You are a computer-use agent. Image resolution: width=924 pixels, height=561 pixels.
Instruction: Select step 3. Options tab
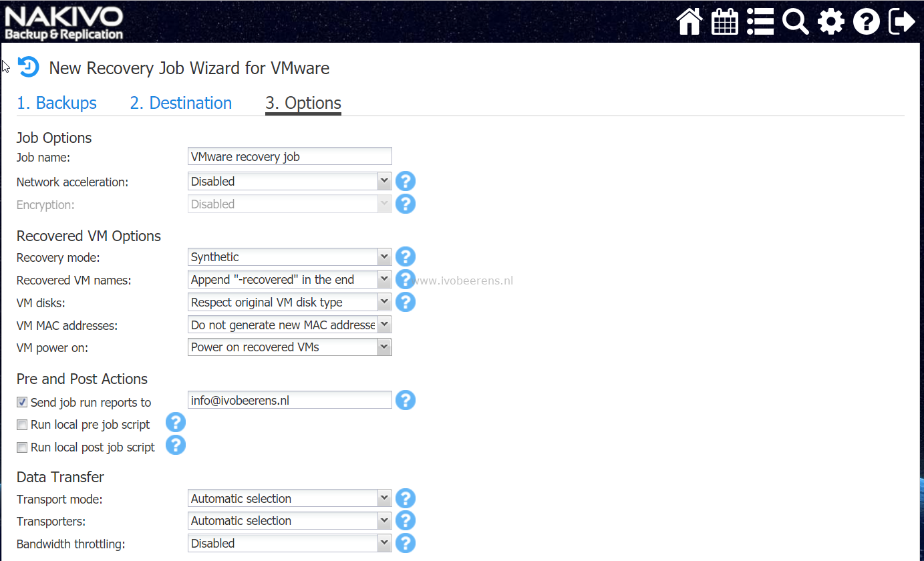pos(303,103)
